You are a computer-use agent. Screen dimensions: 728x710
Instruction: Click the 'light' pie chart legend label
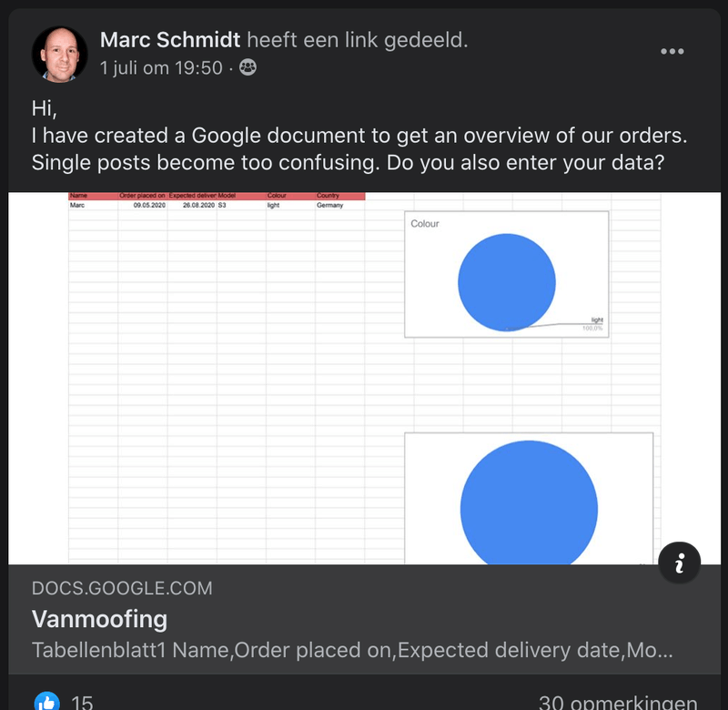(596, 320)
